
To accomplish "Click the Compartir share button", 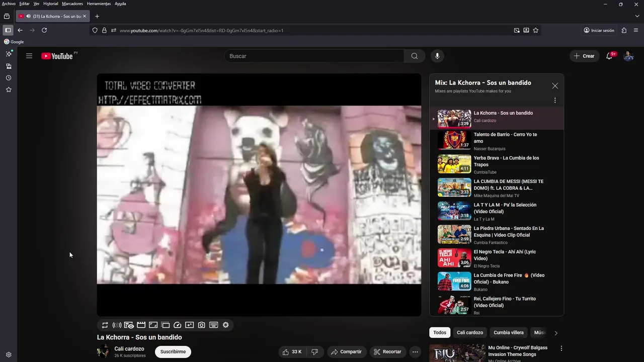I will point(346,352).
